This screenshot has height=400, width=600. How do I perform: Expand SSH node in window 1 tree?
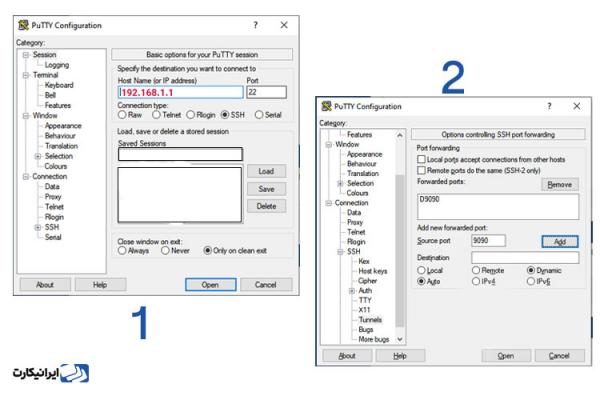coord(38,227)
